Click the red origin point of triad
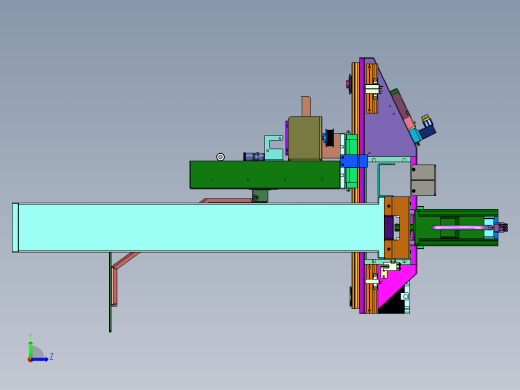Viewport: 520px width, 390px height. (x=30, y=360)
